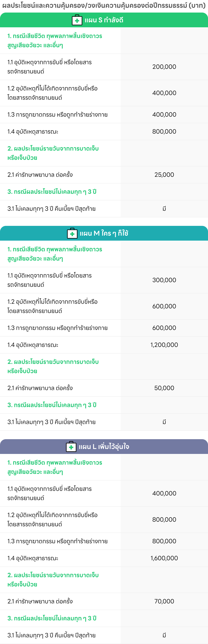This screenshot has height=644, width=208.
Task: Click the medical kit icon beside แผน L
Action: click(71, 447)
